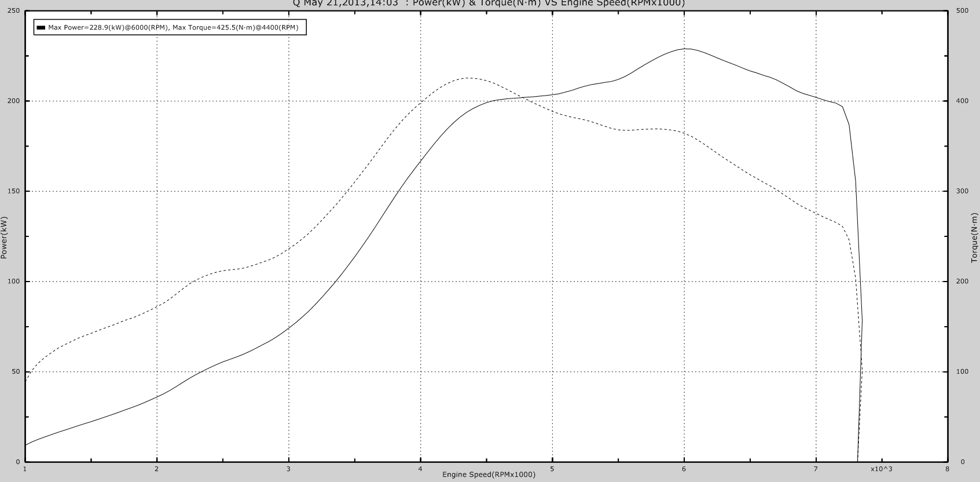Click the 300 tick on torque axis
Image resolution: width=980 pixels, height=482 pixels.
(x=963, y=191)
